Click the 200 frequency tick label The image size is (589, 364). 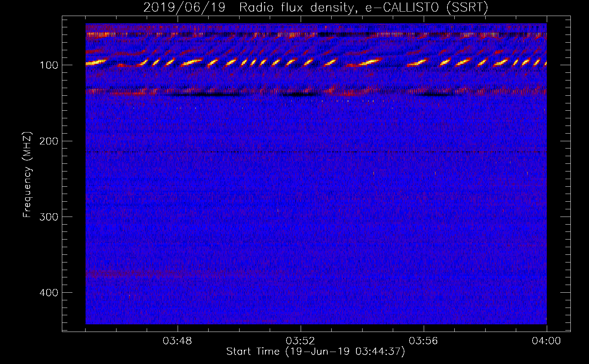tap(49, 141)
